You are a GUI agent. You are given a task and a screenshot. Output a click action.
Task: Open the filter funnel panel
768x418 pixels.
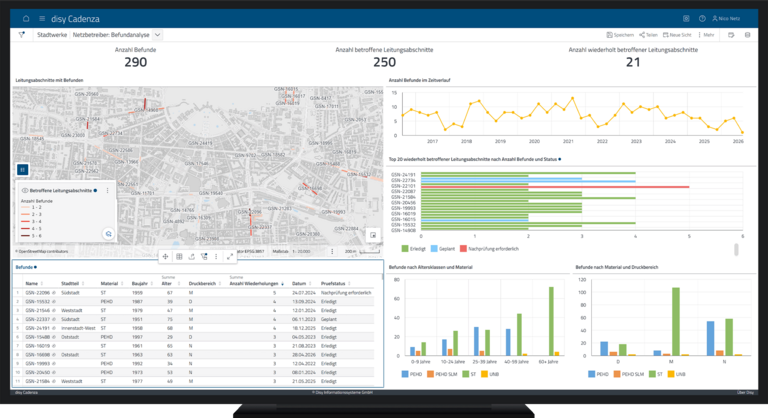click(x=22, y=35)
